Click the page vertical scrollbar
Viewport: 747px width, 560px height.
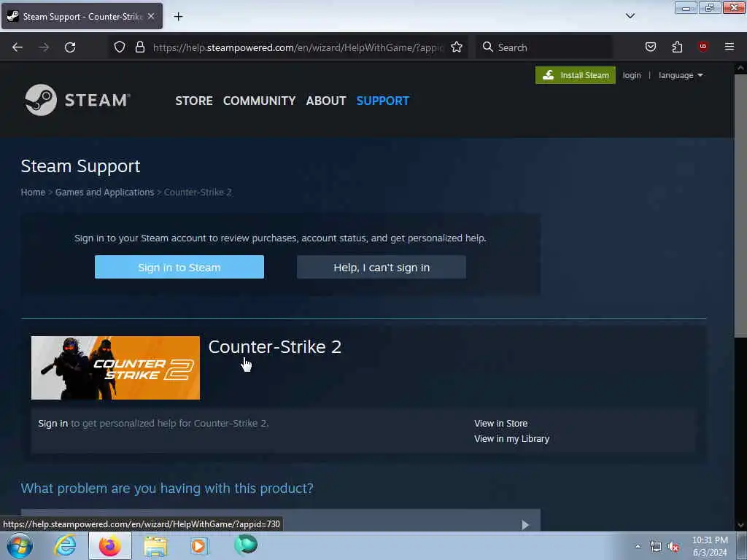click(740, 206)
